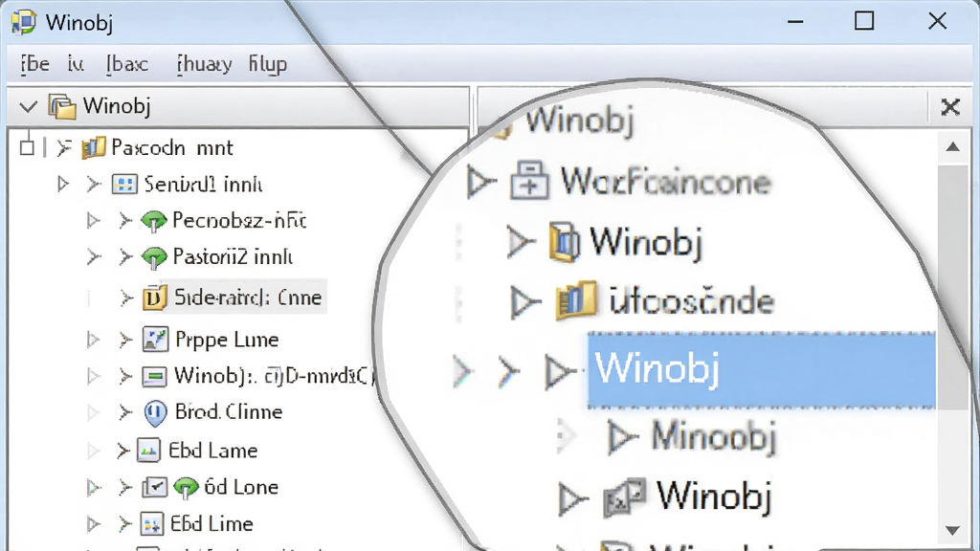This screenshot has width=980, height=551.
Task: Select the 'Pascodn mnt' folder icon
Action: coord(93,148)
